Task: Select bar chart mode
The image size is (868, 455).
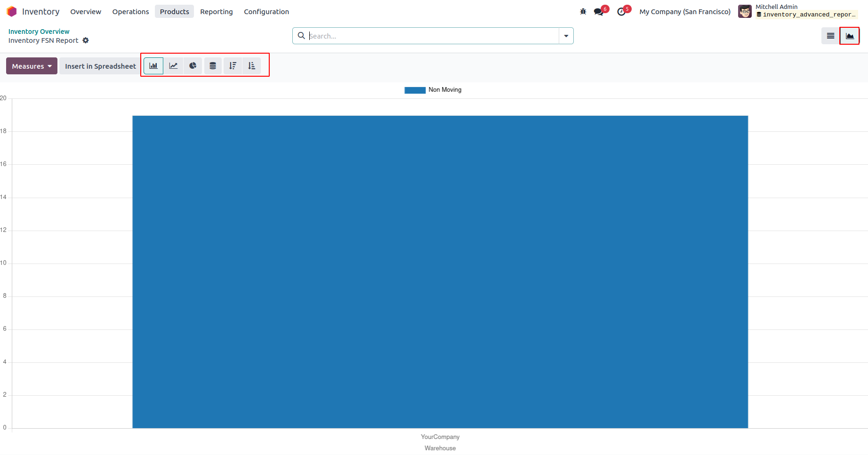Action: coord(153,66)
